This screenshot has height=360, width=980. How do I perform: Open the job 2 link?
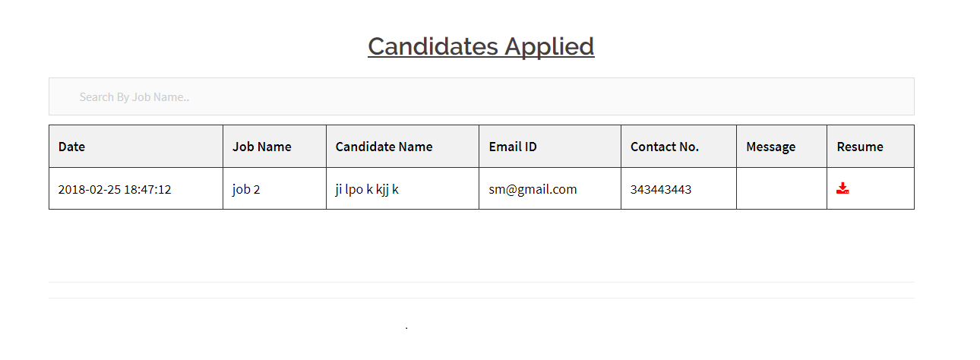pos(246,189)
